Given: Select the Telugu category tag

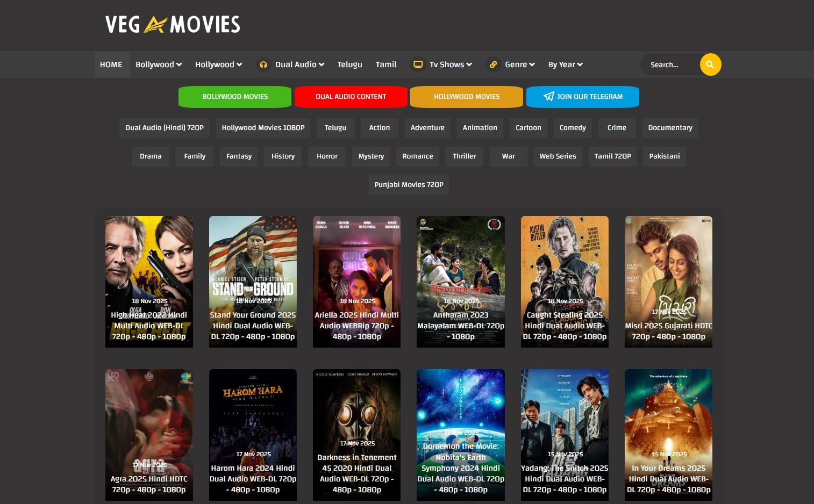Looking at the screenshot, I should (335, 128).
